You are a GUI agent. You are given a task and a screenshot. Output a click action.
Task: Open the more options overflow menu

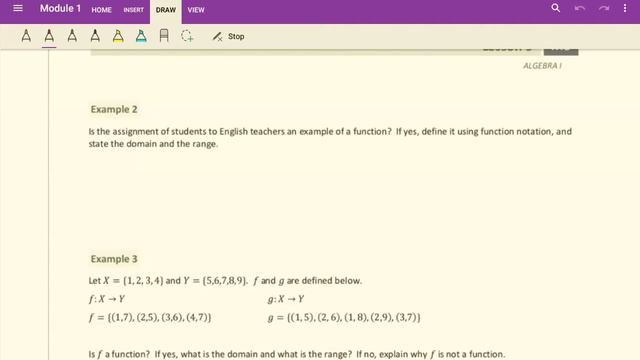coord(625,8)
